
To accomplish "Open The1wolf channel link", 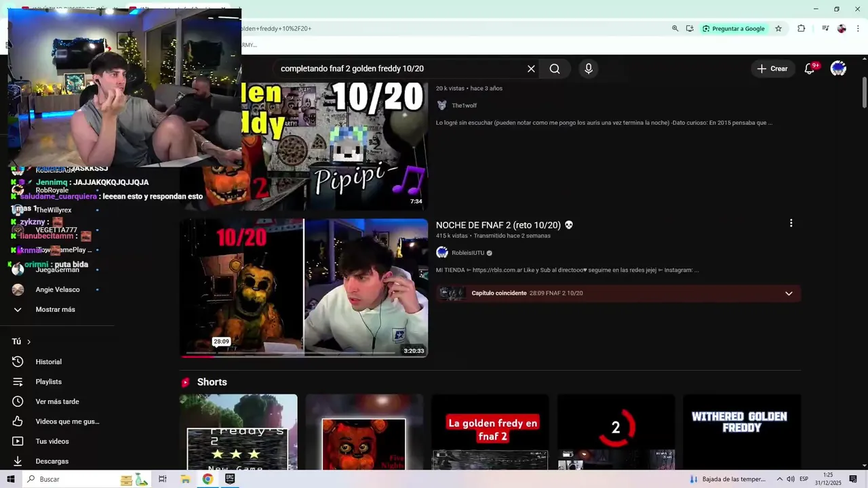I will [x=465, y=106].
